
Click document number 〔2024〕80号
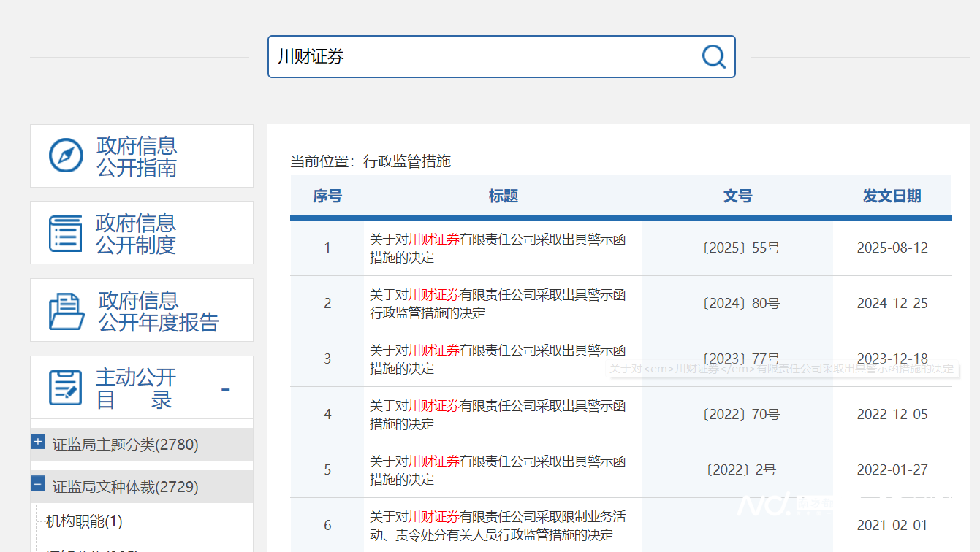pyautogui.click(x=740, y=304)
